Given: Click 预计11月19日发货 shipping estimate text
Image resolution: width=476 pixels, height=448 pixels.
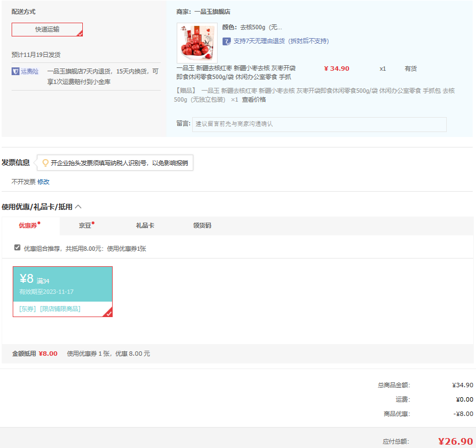Looking at the screenshot, I should click(x=36, y=55).
